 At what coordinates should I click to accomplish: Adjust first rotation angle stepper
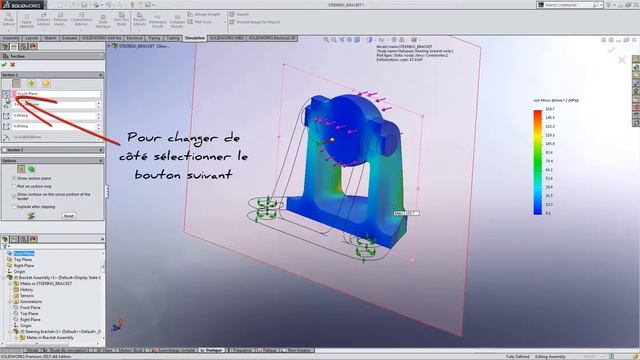98,116
